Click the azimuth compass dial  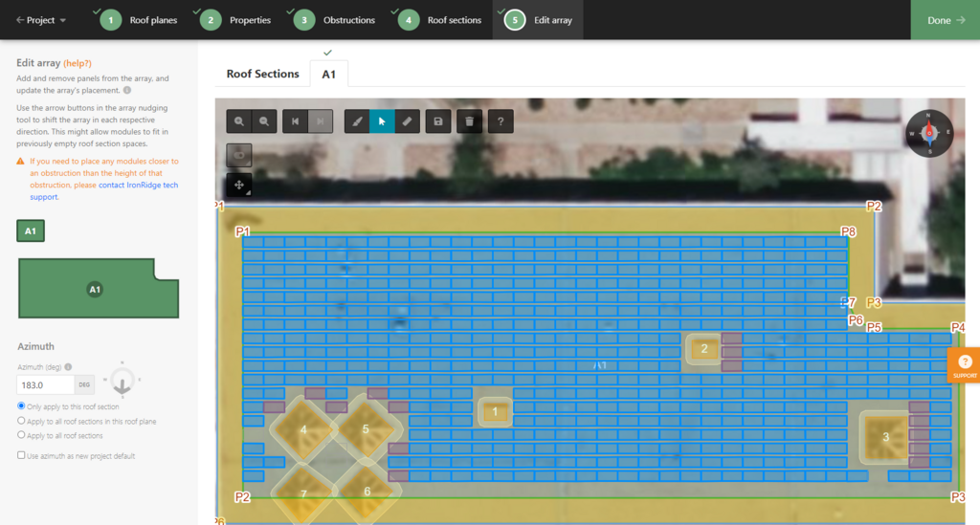click(122, 381)
